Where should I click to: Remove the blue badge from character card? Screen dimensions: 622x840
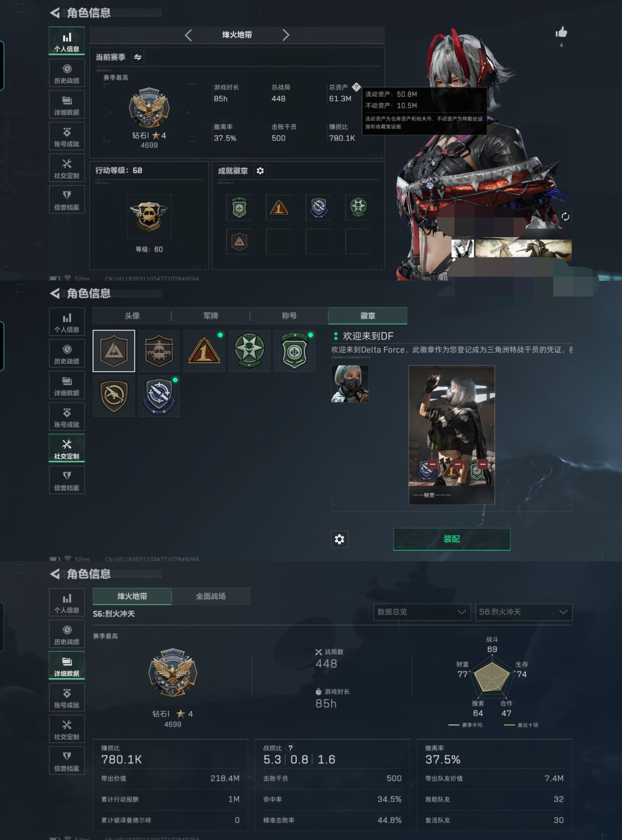(x=432, y=464)
